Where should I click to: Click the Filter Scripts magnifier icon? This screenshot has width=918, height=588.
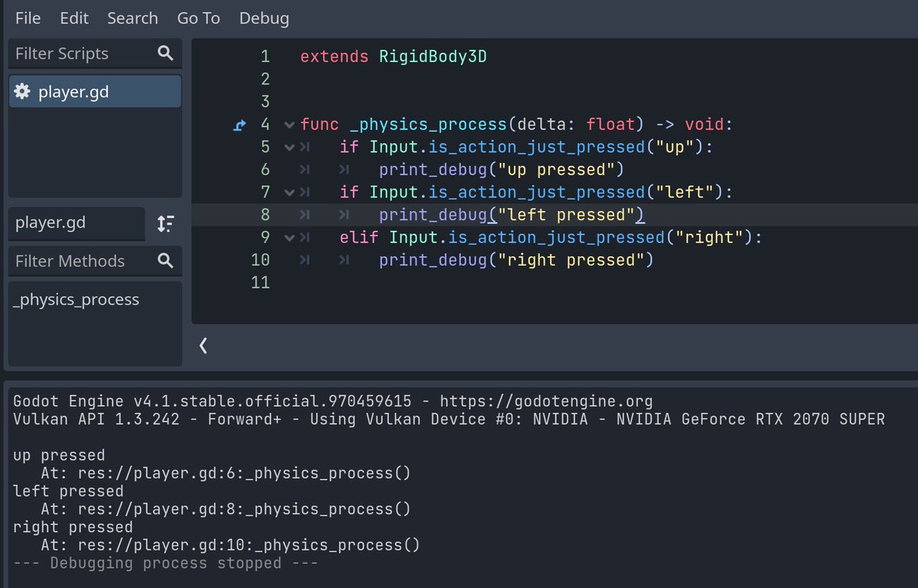pyautogui.click(x=165, y=53)
